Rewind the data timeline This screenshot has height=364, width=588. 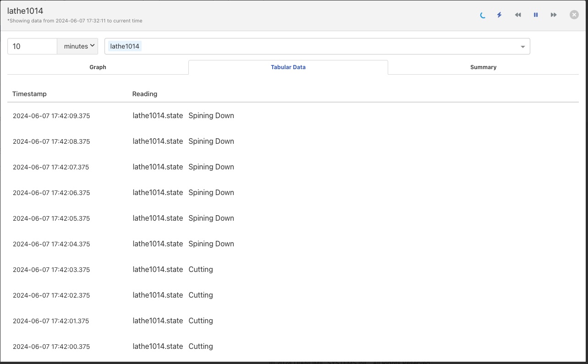pos(518,15)
